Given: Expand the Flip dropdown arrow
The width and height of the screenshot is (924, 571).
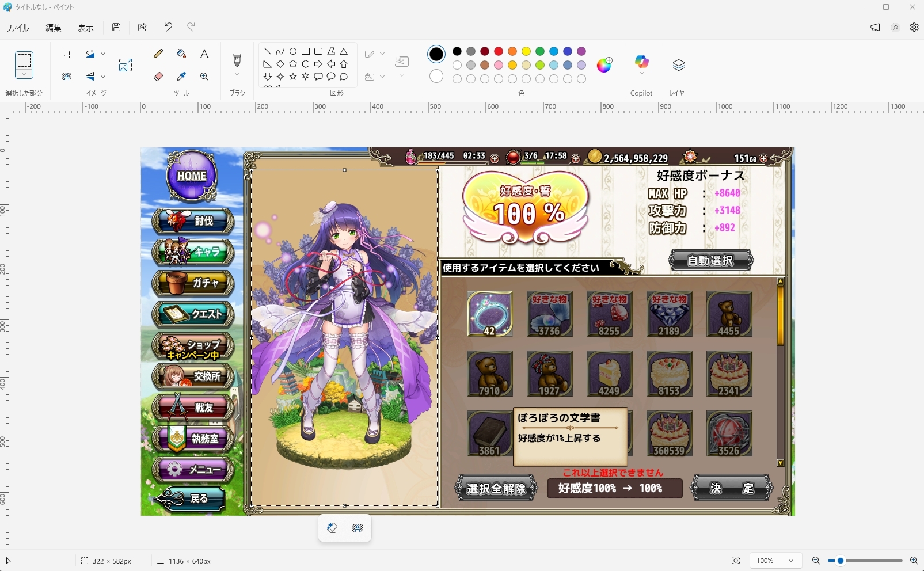Looking at the screenshot, I should tap(103, 77).
